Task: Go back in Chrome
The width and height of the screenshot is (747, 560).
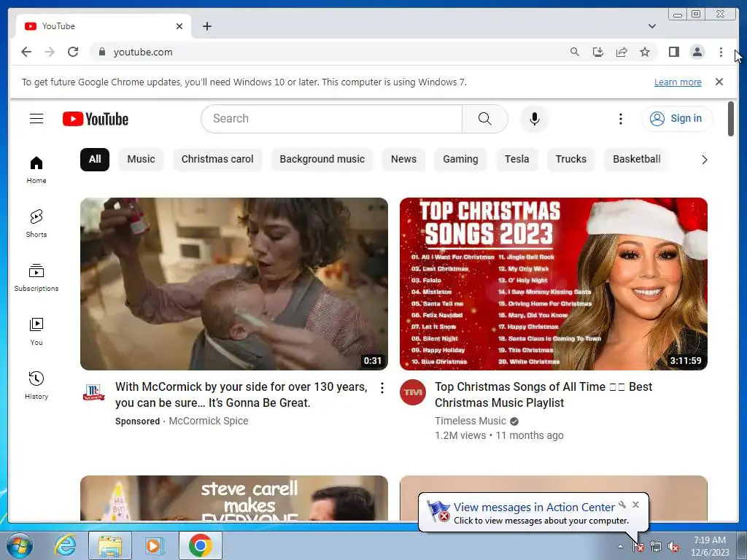Action: (x=26, y=52)
